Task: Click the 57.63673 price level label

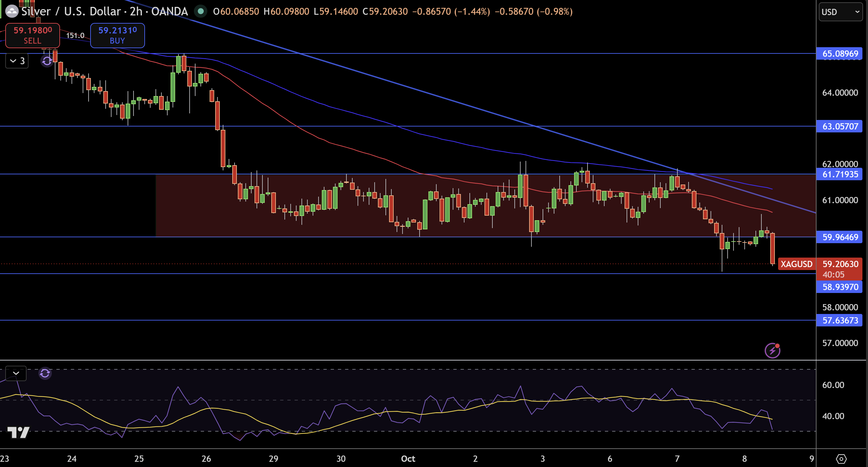Action: point(840,320)
